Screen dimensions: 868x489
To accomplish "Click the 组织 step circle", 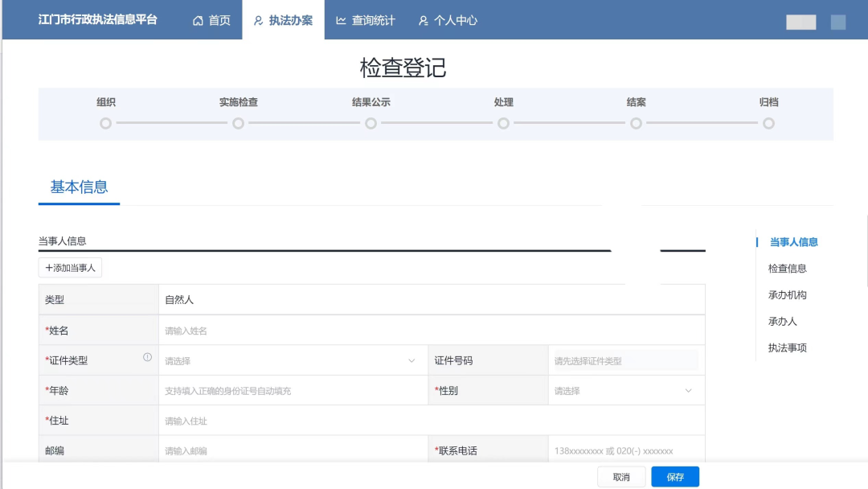I will [x=104, y=124].
